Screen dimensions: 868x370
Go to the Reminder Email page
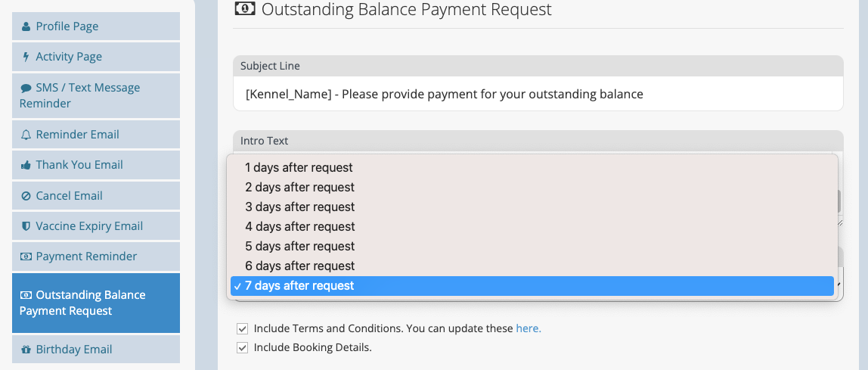coord(96,135)
